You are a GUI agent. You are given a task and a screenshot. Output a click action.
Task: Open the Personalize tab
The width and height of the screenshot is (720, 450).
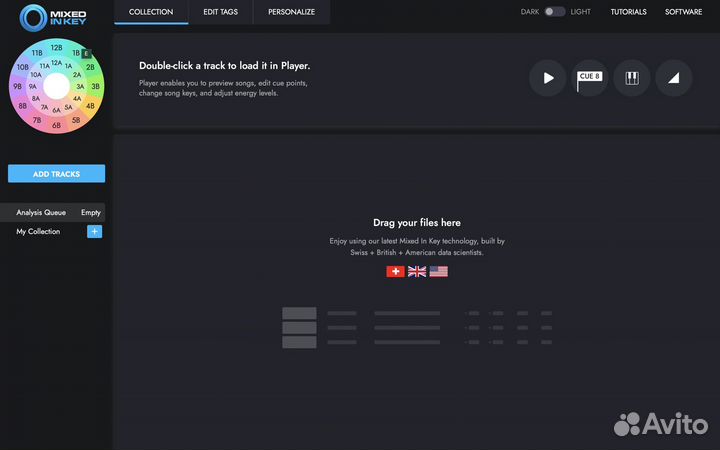291,12
